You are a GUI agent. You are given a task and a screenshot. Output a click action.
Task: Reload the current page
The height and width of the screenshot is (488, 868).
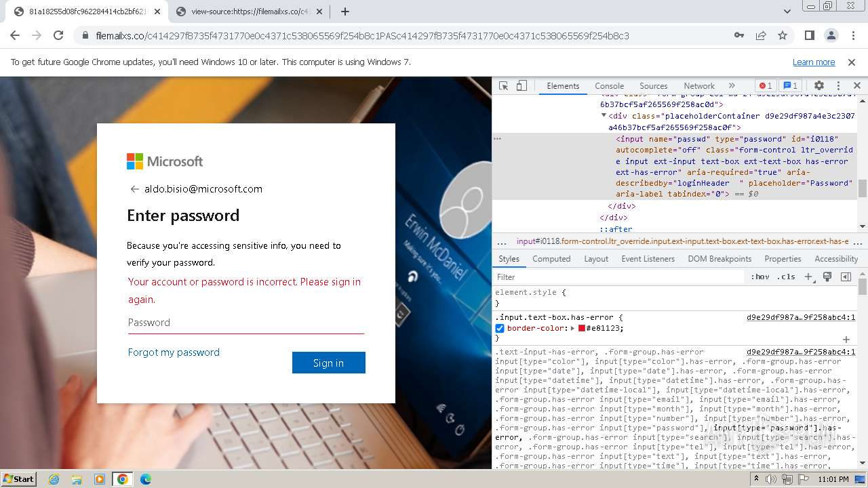coord(58,35)
